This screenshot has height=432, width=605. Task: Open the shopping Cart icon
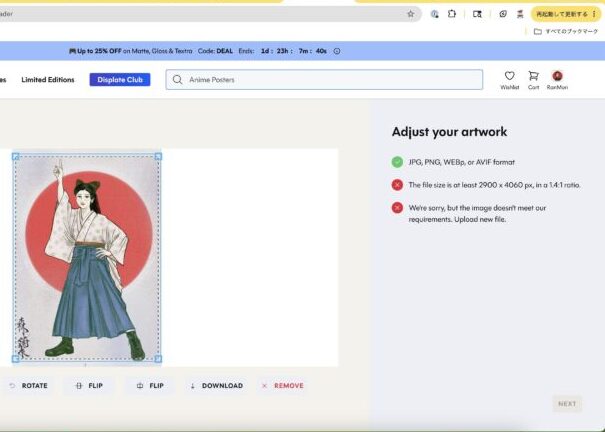click(534, 80)
